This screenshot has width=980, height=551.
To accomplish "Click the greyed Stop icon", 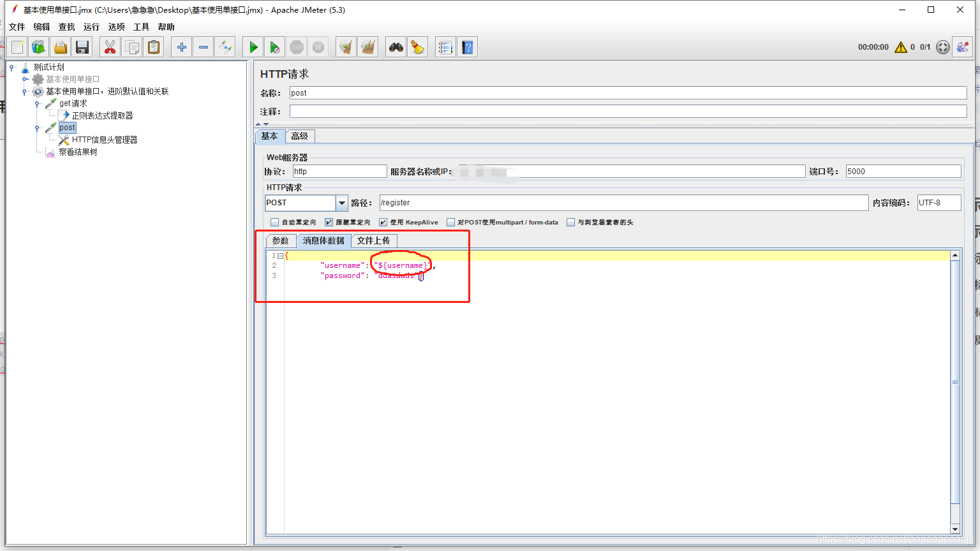I will [x=297, y=47].
